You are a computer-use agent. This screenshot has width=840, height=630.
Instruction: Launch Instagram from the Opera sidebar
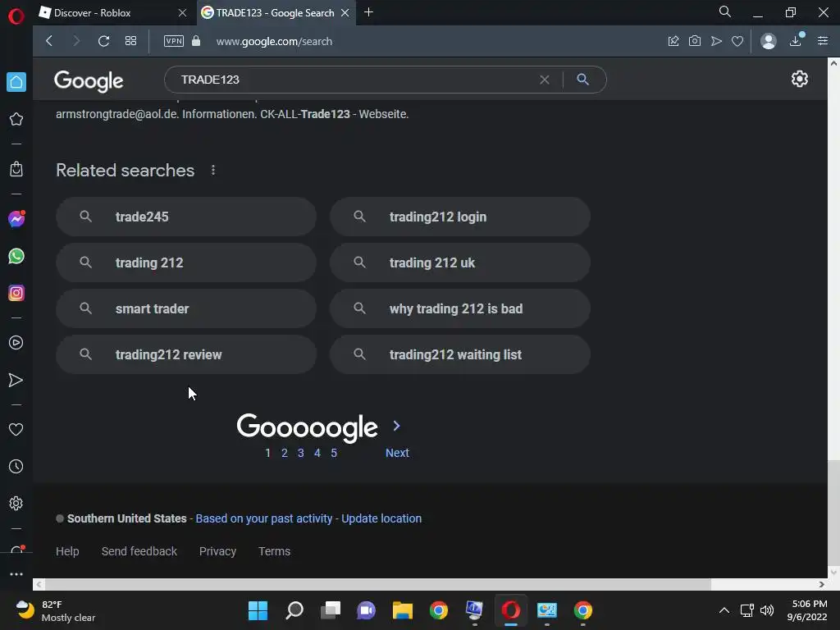(x=16, y=293)
